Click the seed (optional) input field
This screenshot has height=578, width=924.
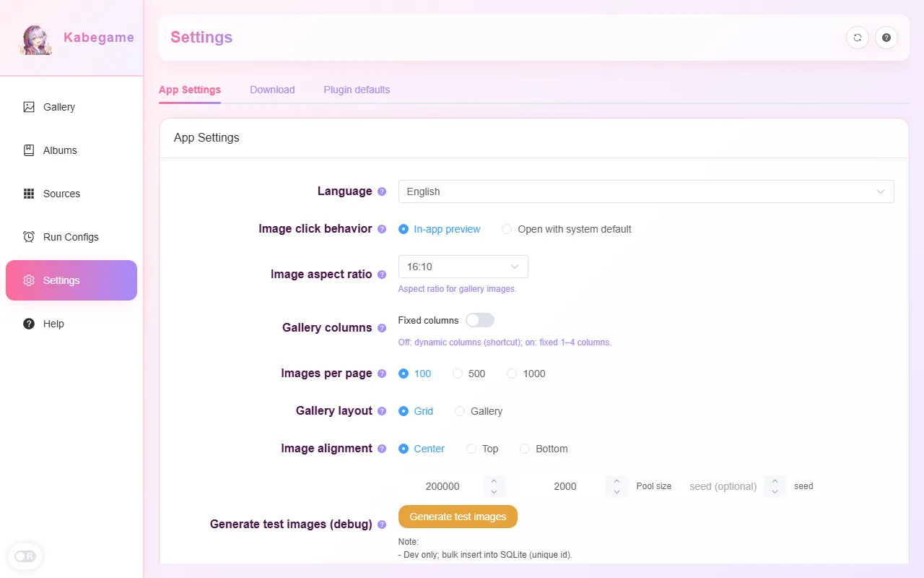click(x=723, y=486)
